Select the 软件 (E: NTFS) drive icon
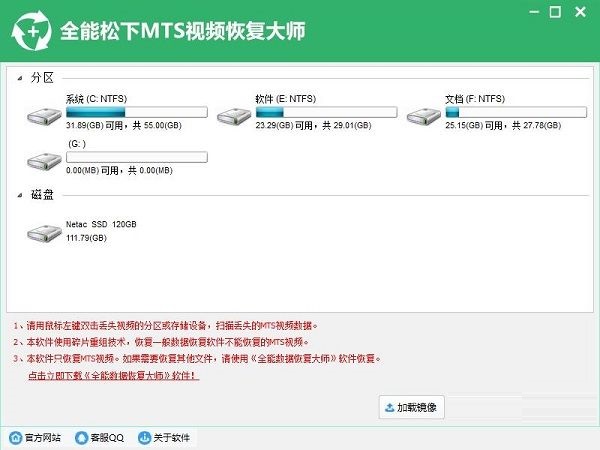The image size is (600, 450). (234, 116)
